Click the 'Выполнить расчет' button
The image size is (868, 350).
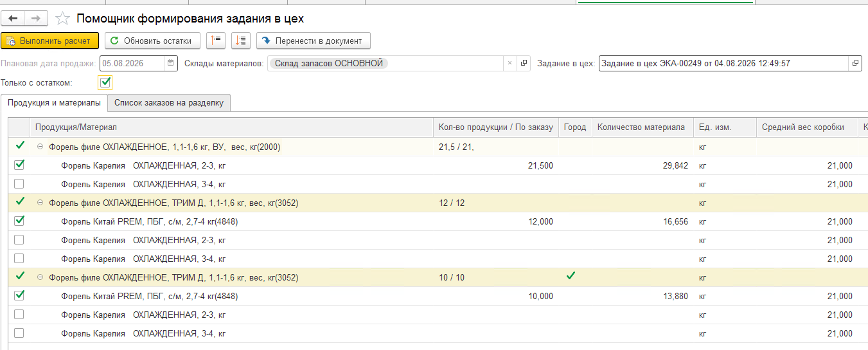point(50,41)
